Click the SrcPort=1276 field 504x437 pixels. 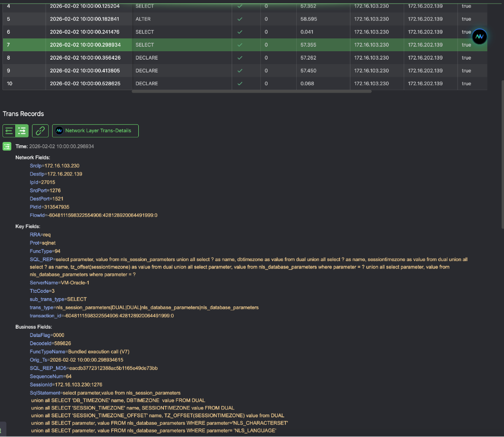[x=45, y=191]
